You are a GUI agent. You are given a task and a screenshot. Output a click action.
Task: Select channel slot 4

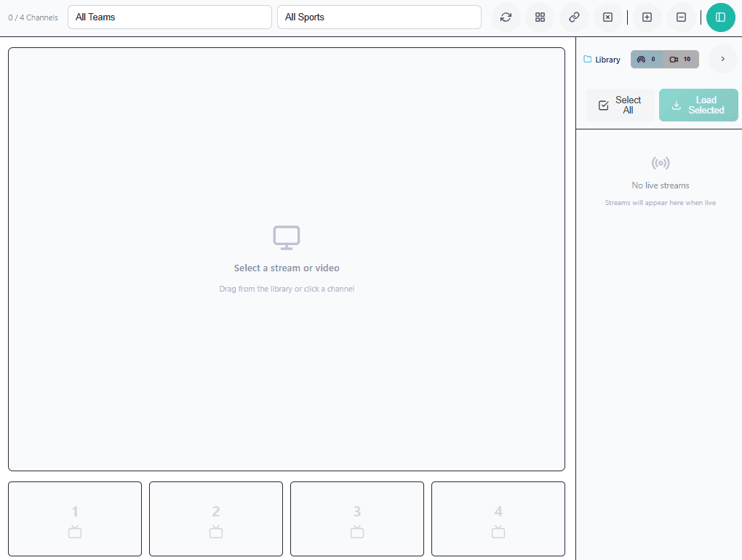[x=498, y=519]
